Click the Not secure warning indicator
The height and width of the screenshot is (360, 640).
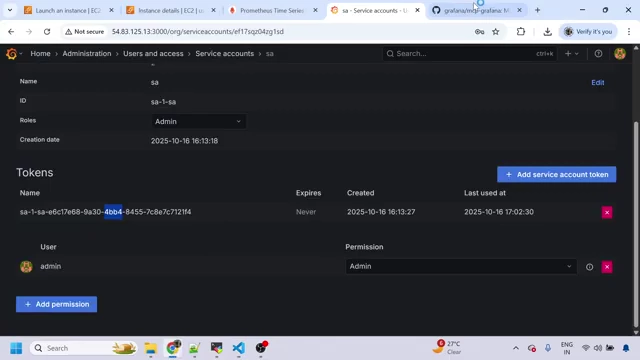point(84,31)
